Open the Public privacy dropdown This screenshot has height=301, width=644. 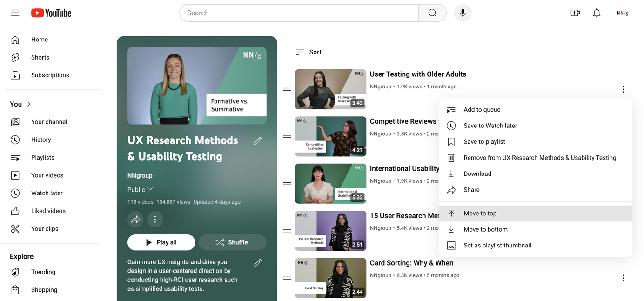tap(140, 189)
